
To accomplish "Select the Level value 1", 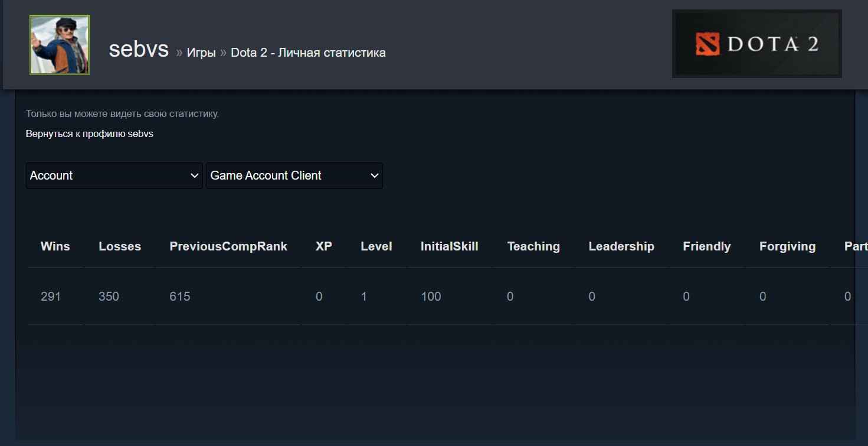I will coord(364,297).
